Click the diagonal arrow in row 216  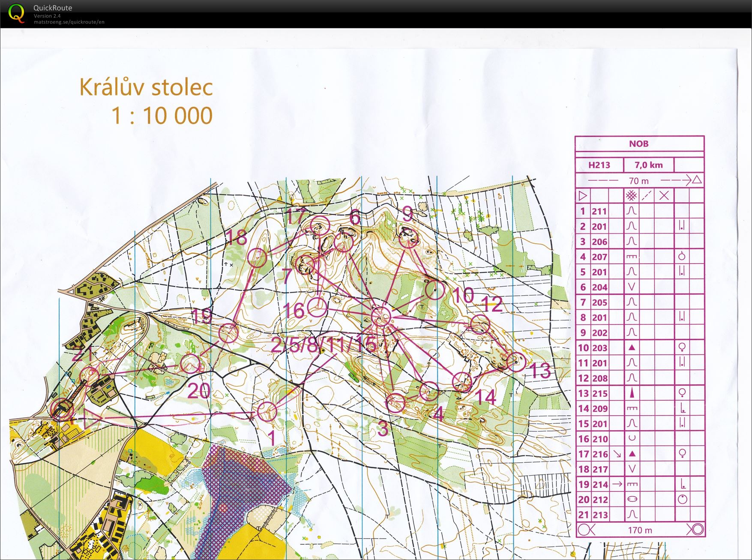point(617,453)
